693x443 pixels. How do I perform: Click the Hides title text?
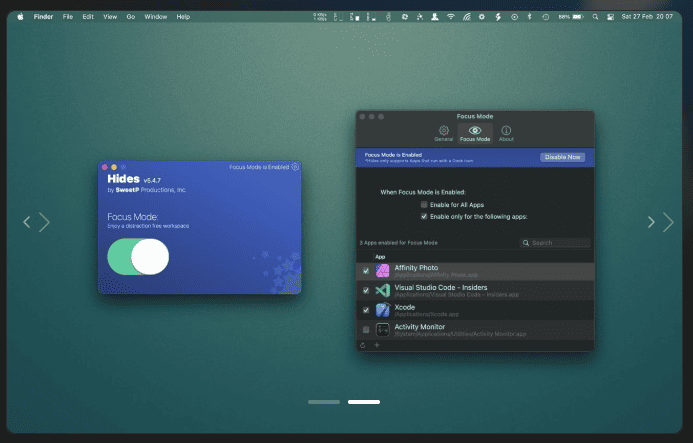[x=123, y=179]
